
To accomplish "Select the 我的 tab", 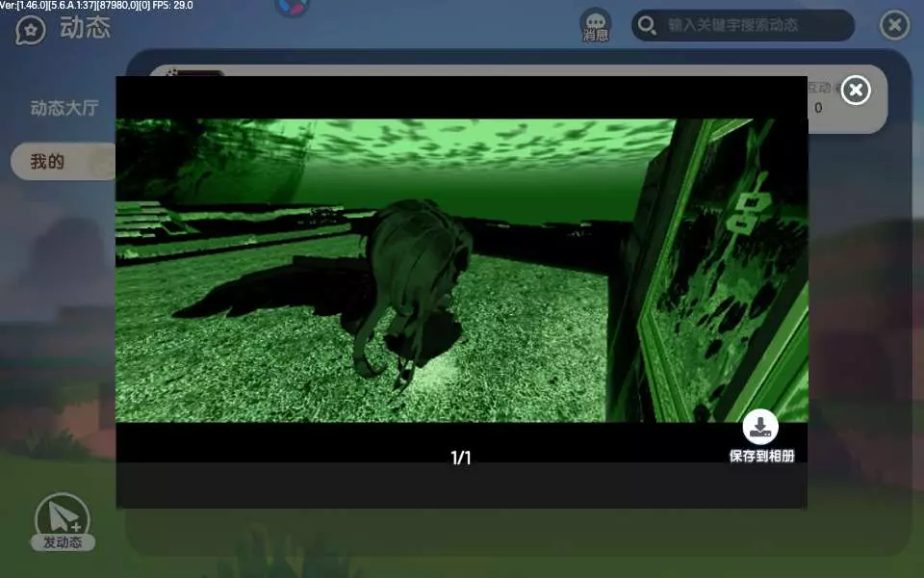I will click(48, 162).
